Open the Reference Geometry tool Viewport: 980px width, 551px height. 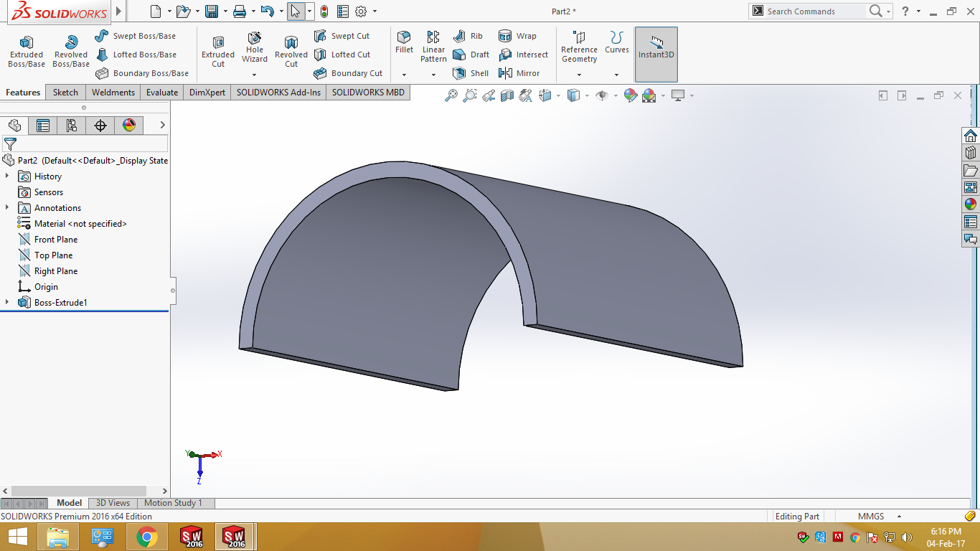(579, 47)
